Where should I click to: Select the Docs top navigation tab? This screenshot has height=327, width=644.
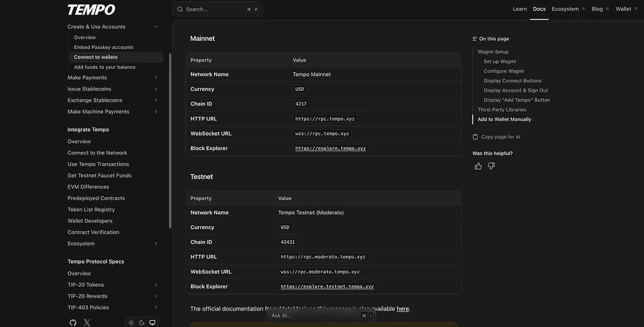(x=539, y=9)
